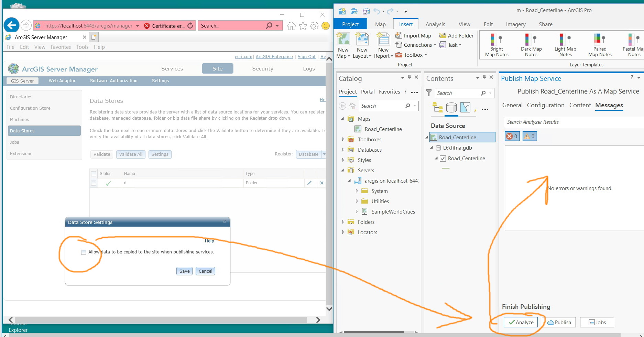The height and width of the screenshot is (337, 644).
Task: Open Register Database dropdown
Action: (324, 154)
